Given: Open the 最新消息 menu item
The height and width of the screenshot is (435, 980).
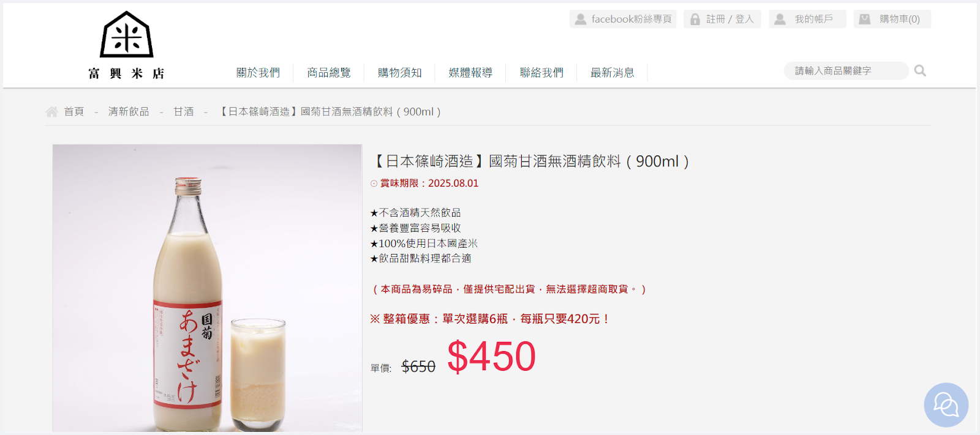Looking at the screenshot, I should pos(612,73).
